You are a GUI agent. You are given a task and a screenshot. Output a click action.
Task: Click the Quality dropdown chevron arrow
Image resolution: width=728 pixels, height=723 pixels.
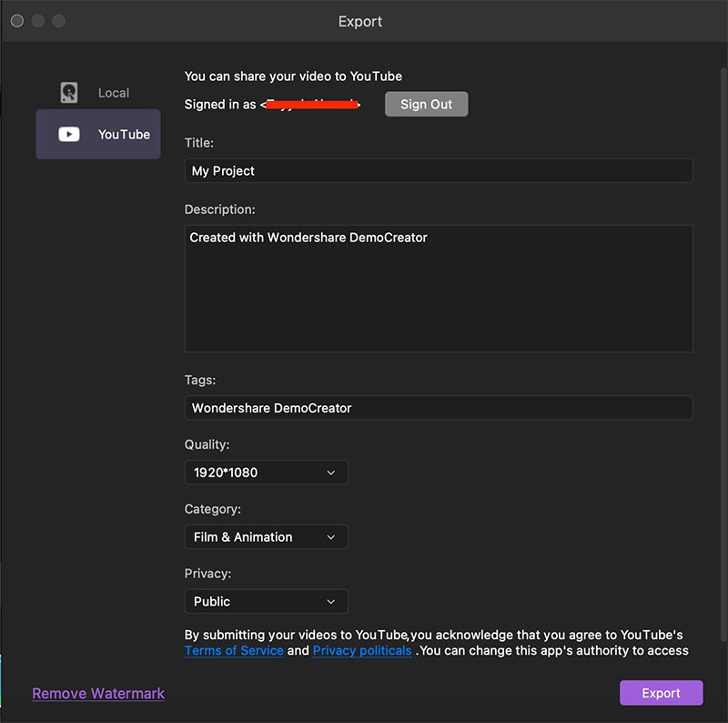(x=331, y=473)
